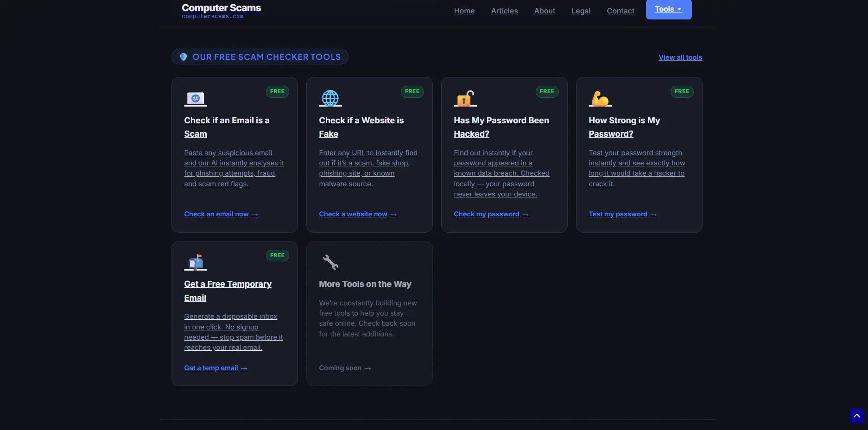Click the wrench icon on More Tools card
The image size is (868, 430).
[330, 262]
